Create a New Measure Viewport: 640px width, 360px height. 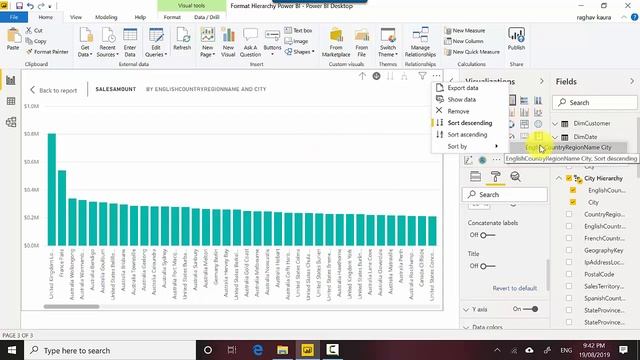pyautogui.click(x=464, y=31)
